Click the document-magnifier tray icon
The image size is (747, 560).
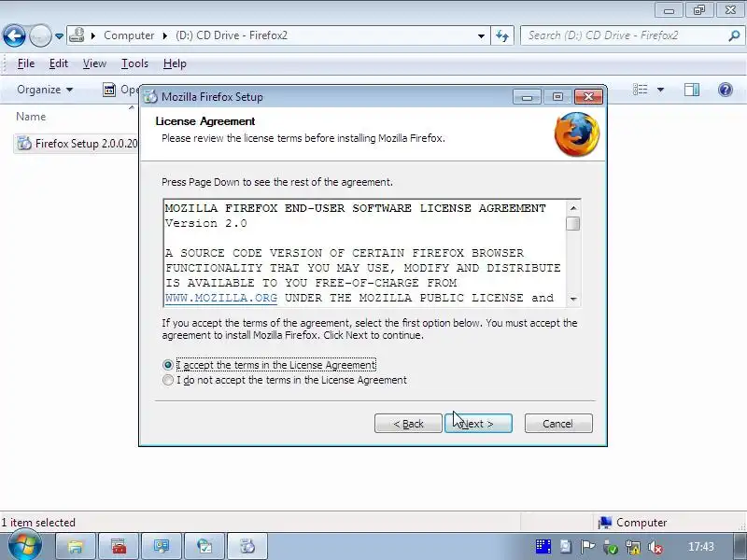click(566, 547)
